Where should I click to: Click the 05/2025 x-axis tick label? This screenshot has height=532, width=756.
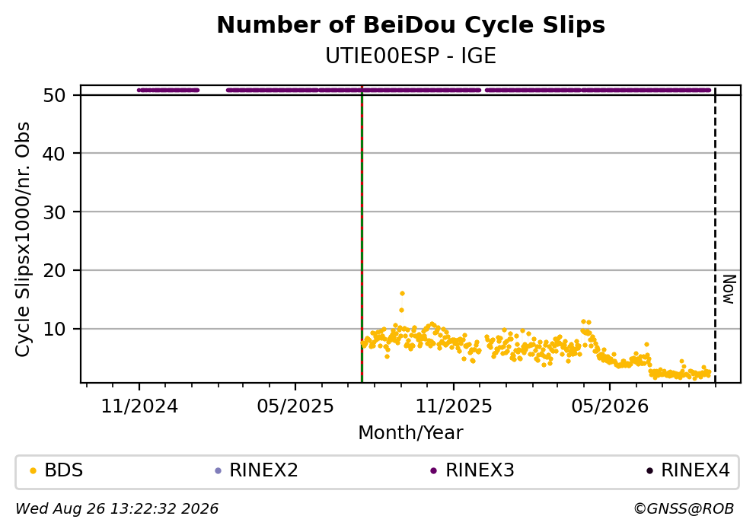click(295, 406)
